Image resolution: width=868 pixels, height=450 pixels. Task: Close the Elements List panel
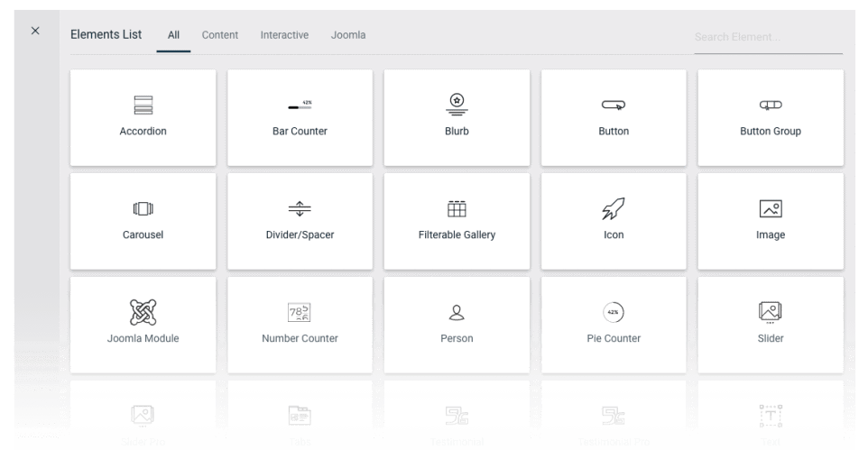point(35,31)
